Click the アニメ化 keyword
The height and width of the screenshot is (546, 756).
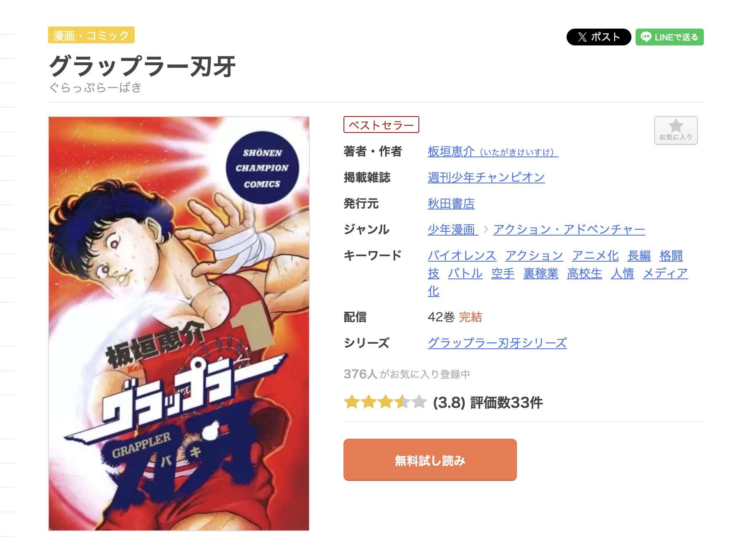coord(595,256)
